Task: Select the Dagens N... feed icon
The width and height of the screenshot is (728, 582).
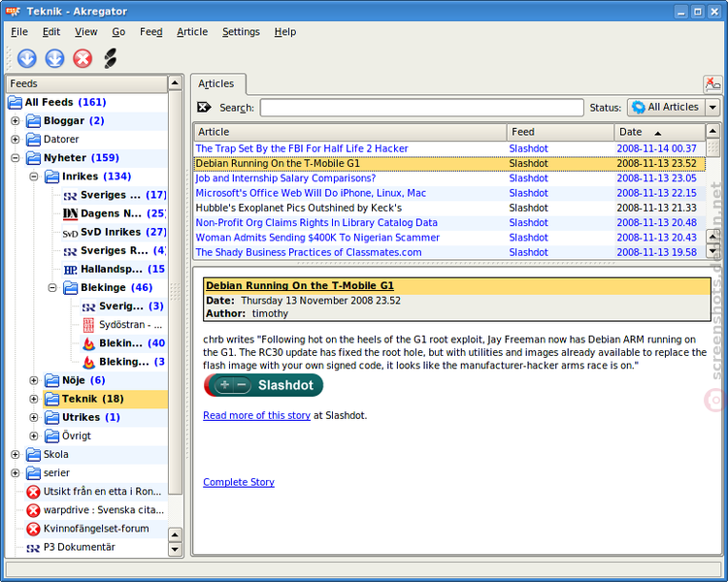Action: pos(70,213)
